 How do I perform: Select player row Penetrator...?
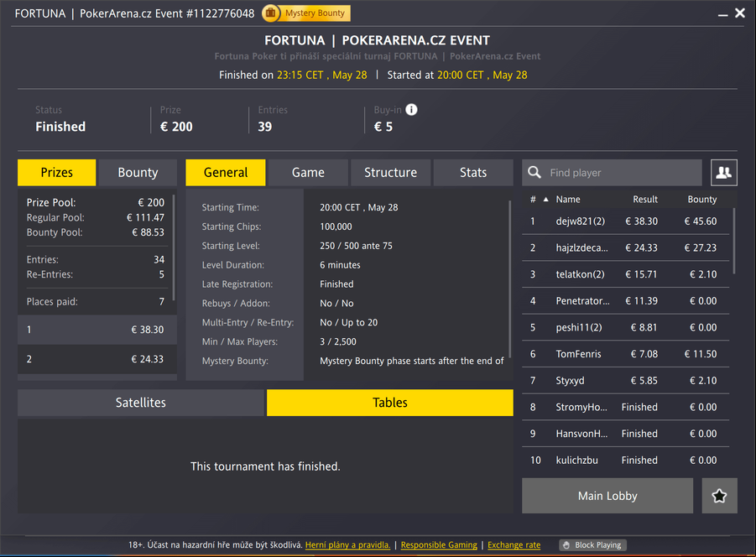click(625, 301)
